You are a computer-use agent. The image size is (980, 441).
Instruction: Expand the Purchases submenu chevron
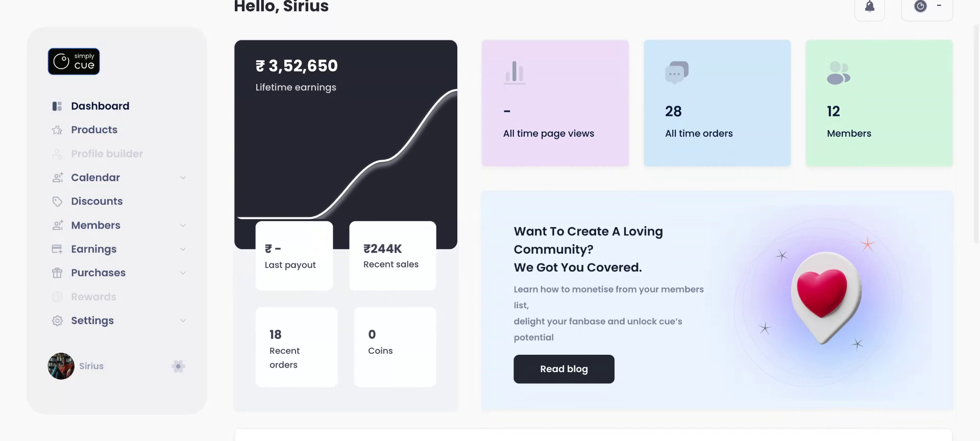183,273
